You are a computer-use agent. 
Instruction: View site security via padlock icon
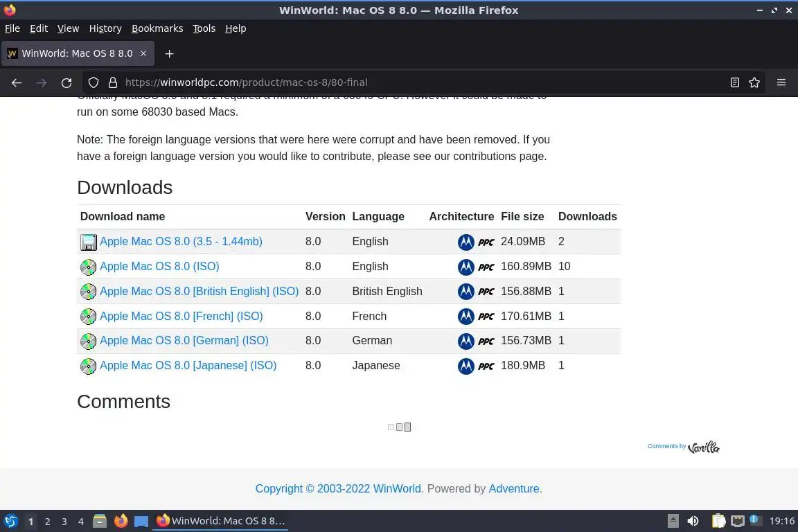(x=113, y=82)
